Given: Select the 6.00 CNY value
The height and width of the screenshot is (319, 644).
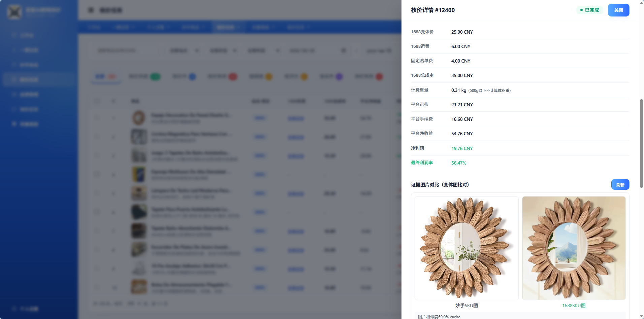Looking at the screenshot, I should coord(461,46).
